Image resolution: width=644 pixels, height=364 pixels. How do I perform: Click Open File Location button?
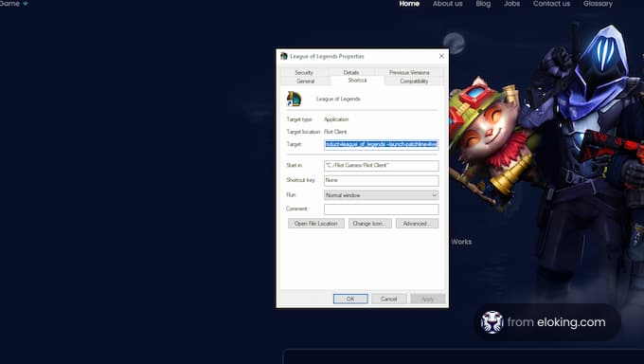[x=315, y=224]
